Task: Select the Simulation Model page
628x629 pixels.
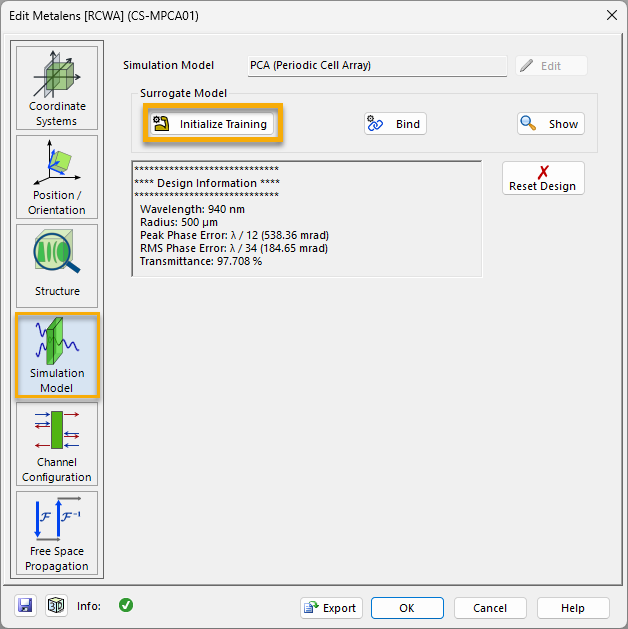Action: click(57, 355)
